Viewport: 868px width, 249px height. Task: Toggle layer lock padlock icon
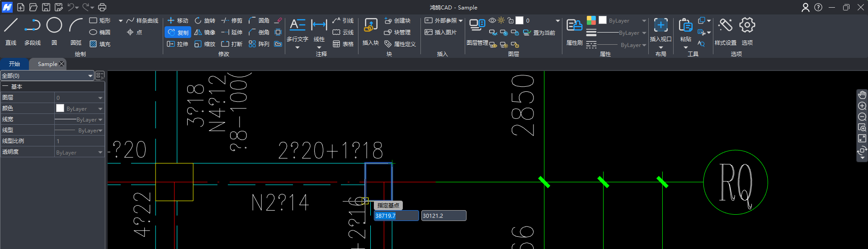[x=510, y=20]
